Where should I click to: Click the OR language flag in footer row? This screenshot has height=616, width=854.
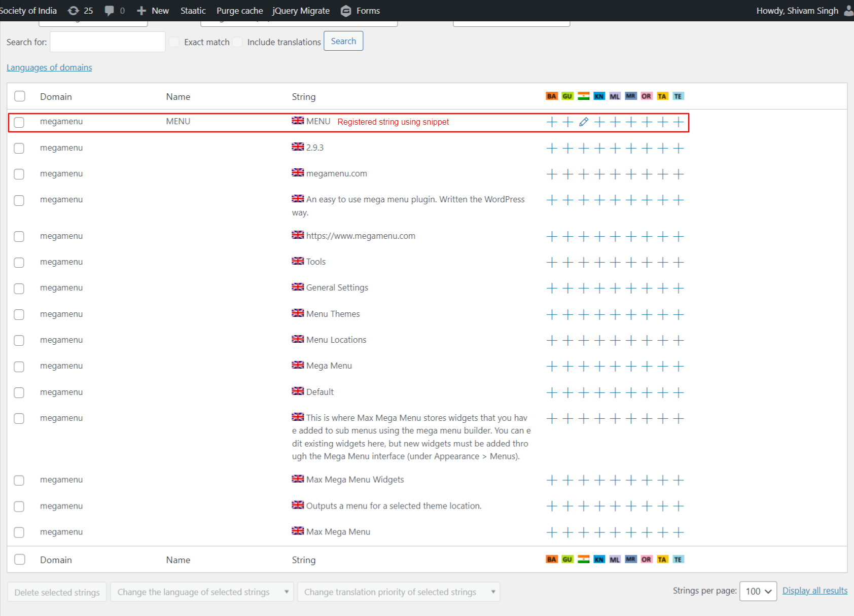tap(646, 559)
